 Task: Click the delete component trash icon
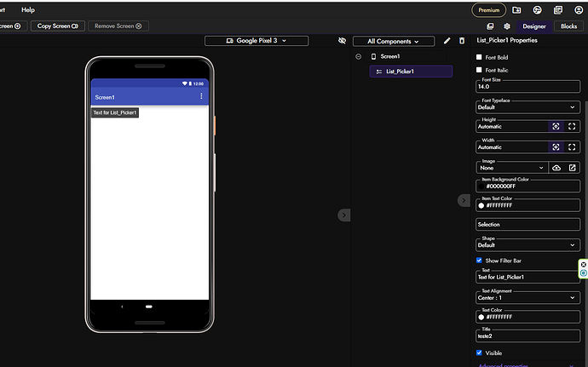462,41
